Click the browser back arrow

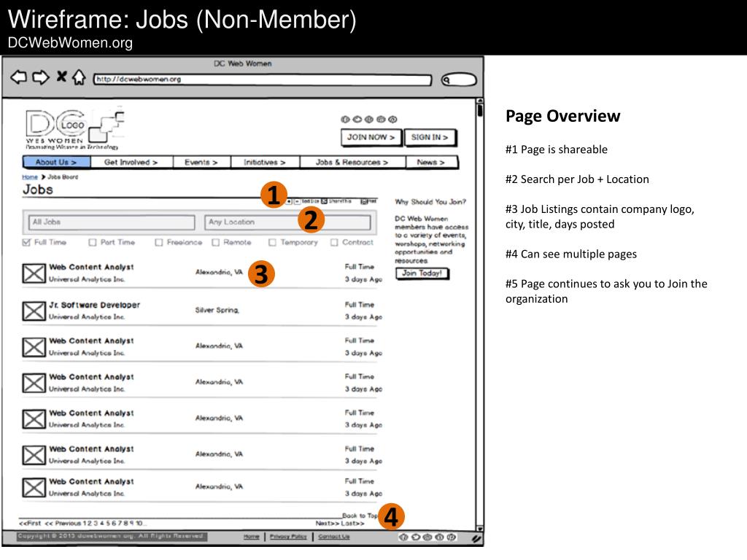(x=18, y=77)
